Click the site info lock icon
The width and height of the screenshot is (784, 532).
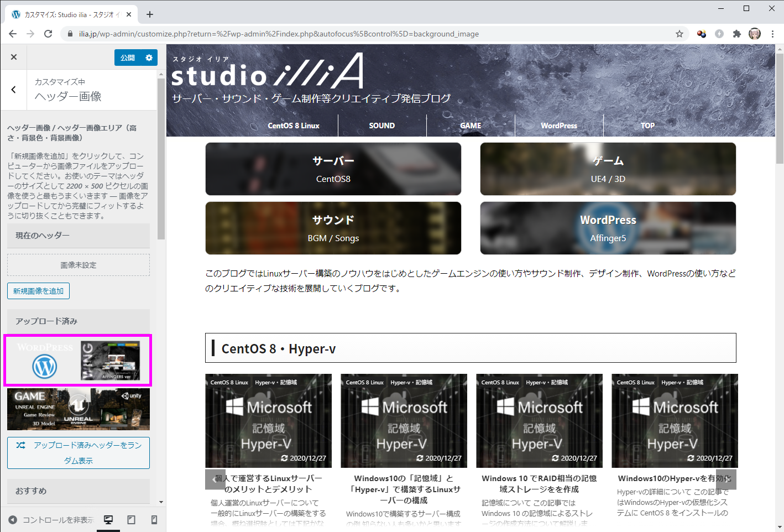point(70,34)
